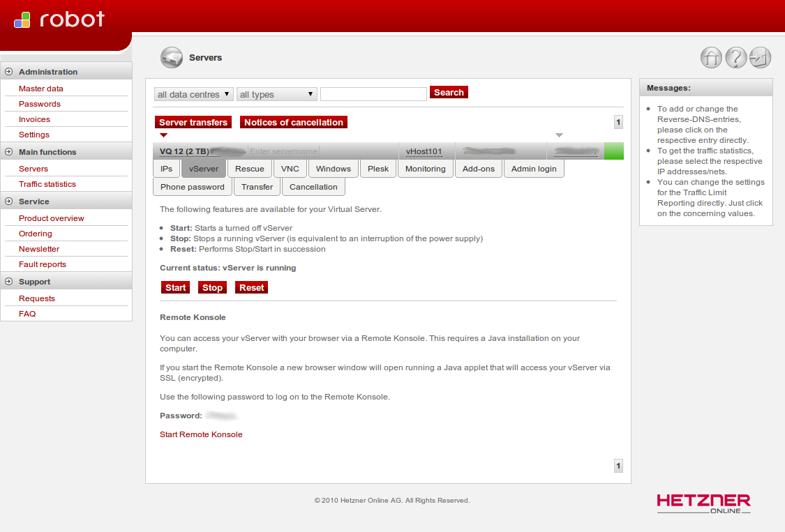The height and width of the screenshot is (532, 785).
Task: Open Traffic statistics in sidebar
Action: (x=47, y=184)
